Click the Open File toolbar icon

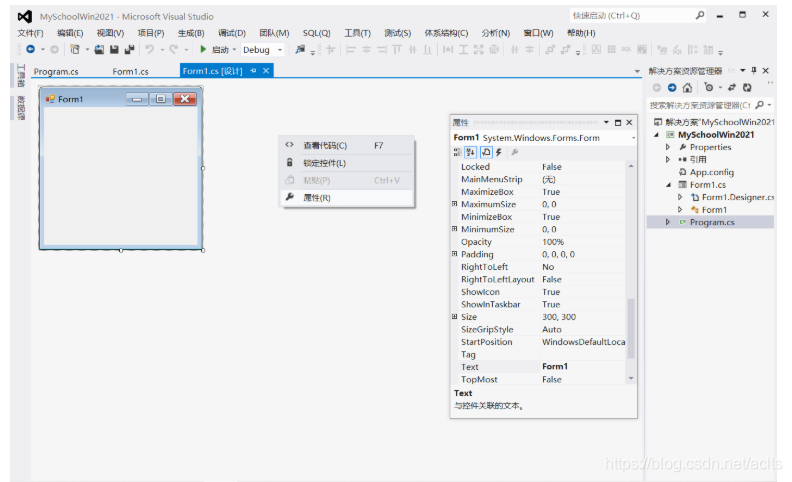point(99,49)
